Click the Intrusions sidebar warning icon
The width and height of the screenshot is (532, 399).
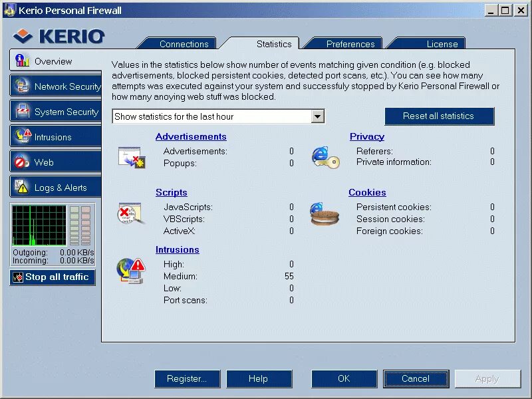(23, 136)
